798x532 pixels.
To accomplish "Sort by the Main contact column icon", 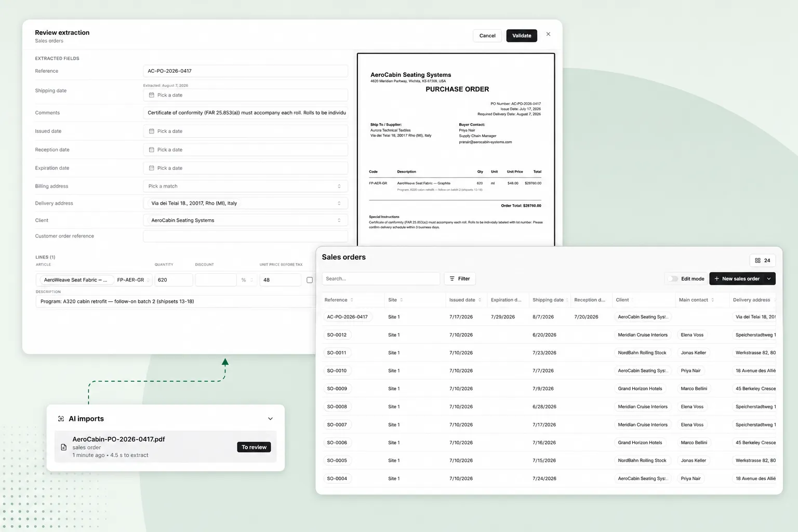I will click(x=712, y=300).
